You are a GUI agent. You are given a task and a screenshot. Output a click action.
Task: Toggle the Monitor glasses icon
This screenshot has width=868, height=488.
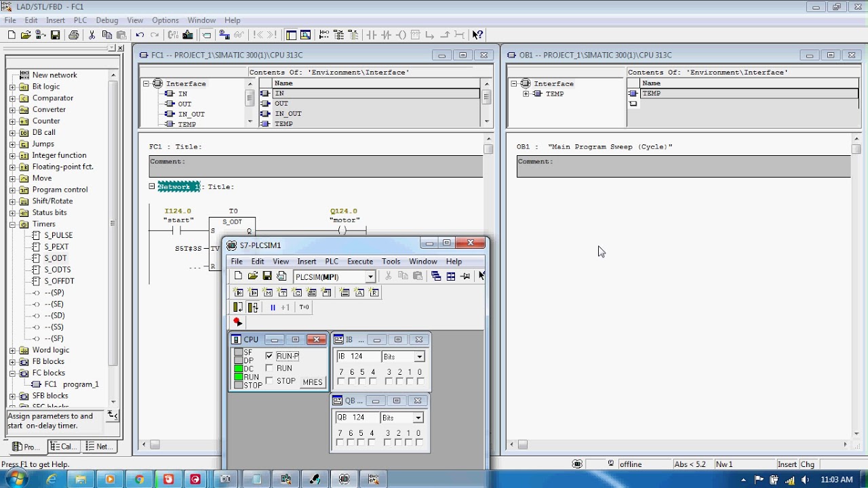click(x=239, y=35)
